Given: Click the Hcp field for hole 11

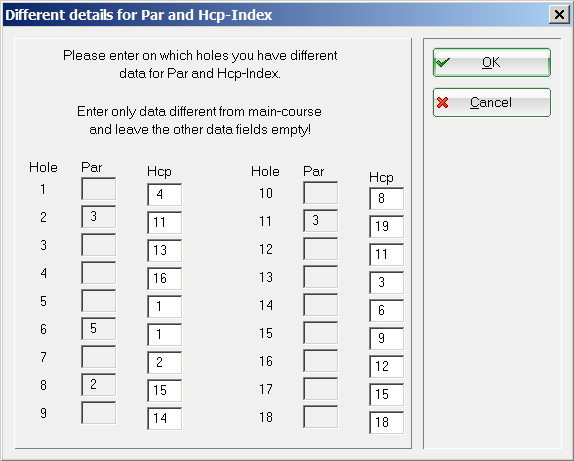Looking at the screenshot, I should pyautogui.click(x=387, y=227).
